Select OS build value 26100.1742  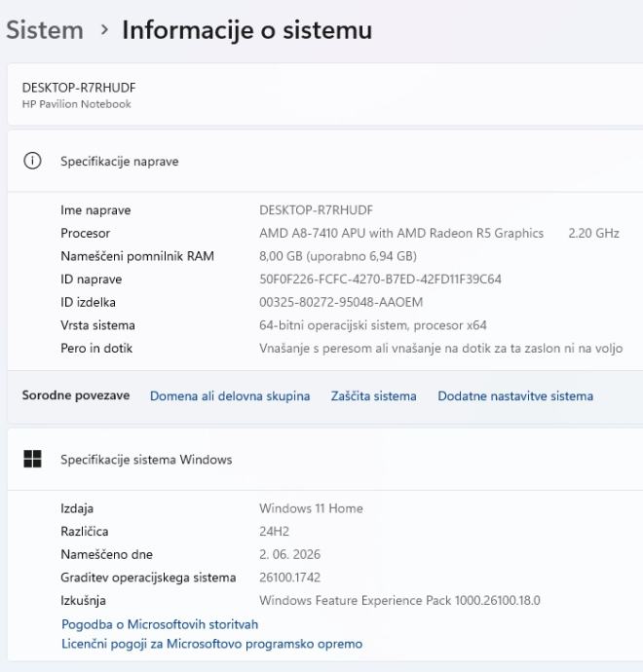289,578
